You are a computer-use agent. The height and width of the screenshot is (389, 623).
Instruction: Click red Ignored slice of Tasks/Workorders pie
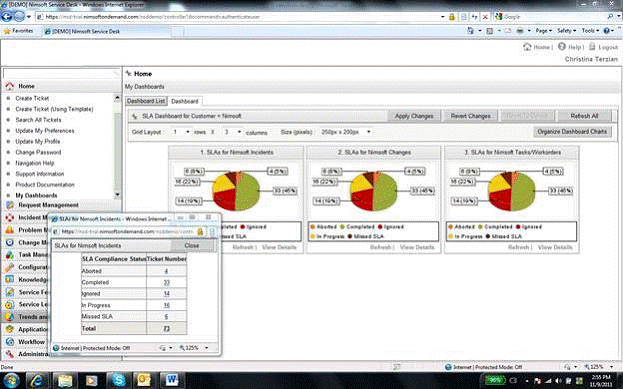pos(501,200)
